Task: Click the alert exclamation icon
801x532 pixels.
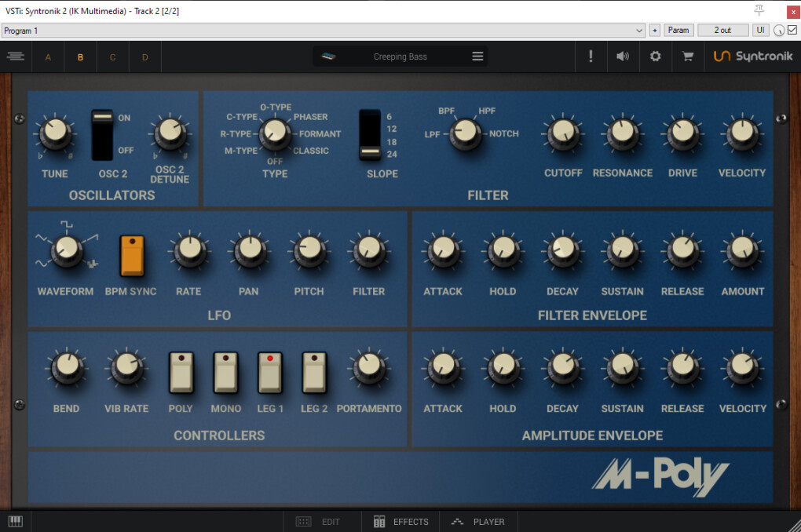Action: click(591, 56)
